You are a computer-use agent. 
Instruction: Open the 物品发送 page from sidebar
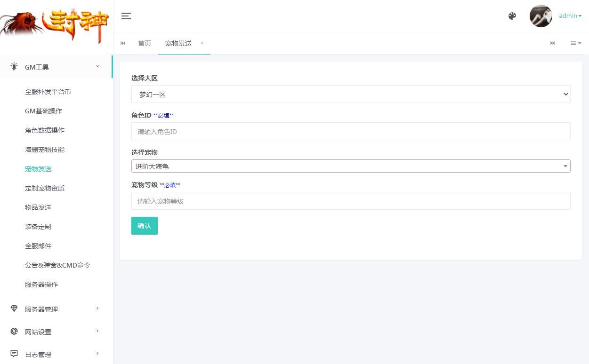pos(38,207)
